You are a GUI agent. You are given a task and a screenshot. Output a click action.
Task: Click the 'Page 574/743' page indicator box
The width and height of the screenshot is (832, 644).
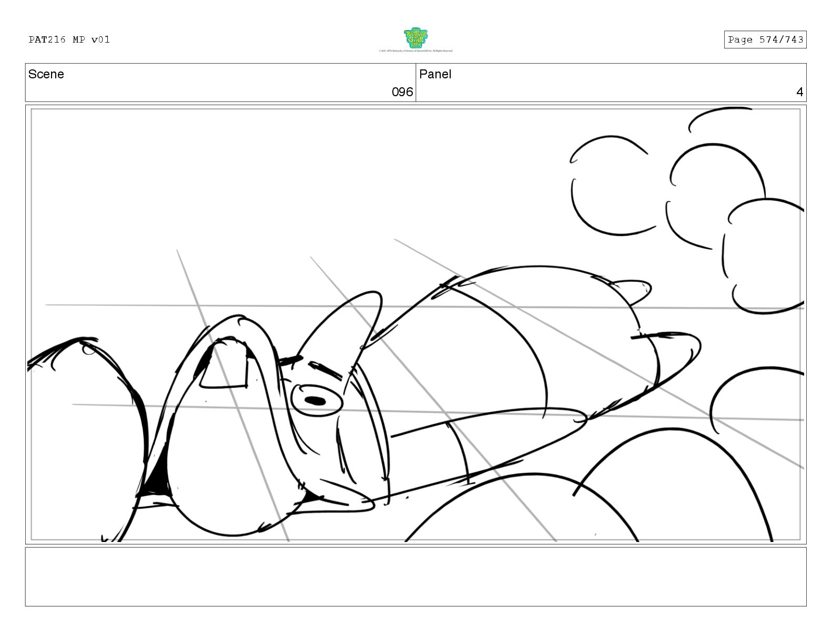765,40
